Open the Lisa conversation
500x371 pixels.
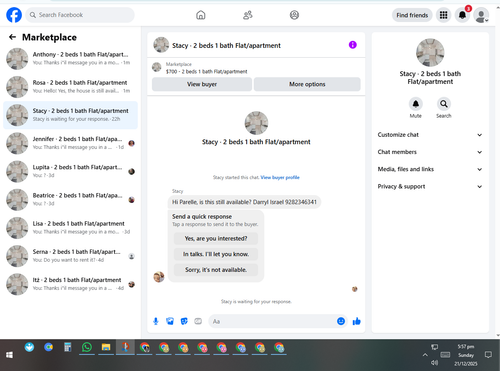[70, 228]
